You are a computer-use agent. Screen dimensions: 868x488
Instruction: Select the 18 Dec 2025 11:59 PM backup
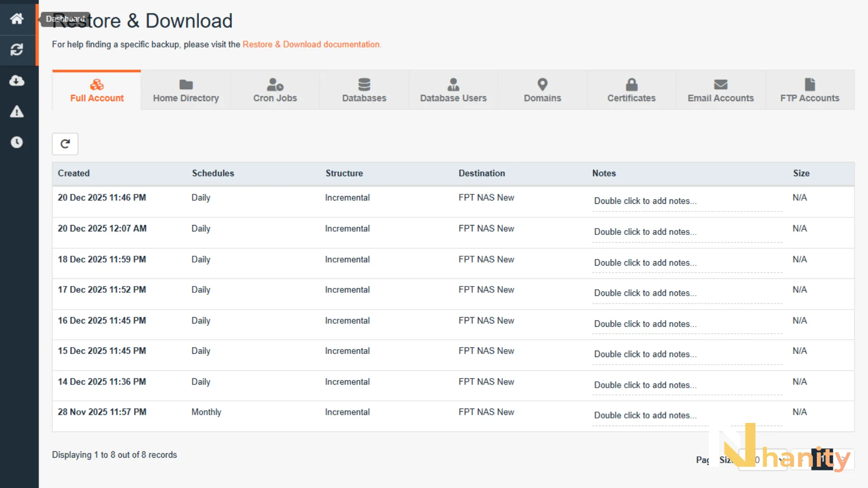pyautogui.click(x=453, y=263)
